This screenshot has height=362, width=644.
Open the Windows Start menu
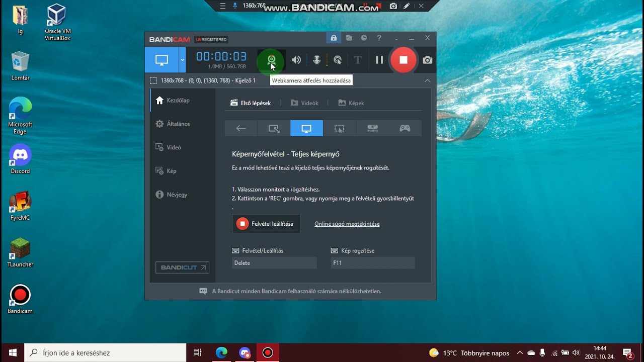12,353
